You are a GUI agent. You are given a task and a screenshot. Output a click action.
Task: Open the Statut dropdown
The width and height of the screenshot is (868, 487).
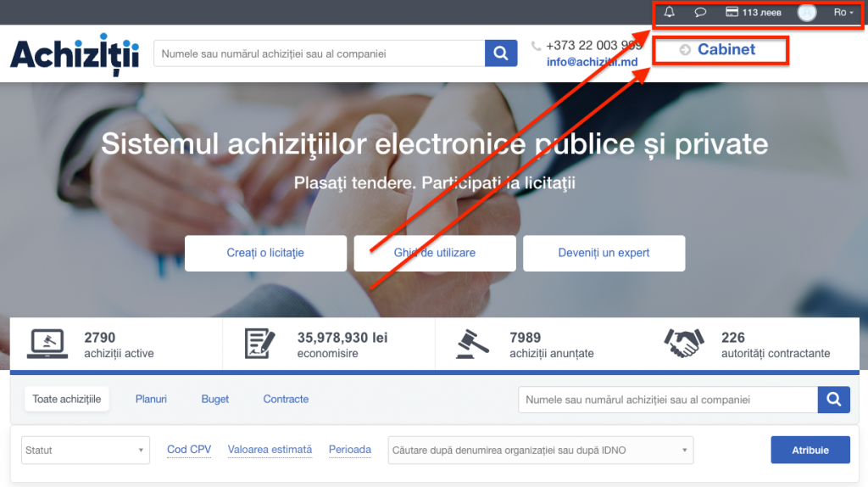click(x=85, y=451)
